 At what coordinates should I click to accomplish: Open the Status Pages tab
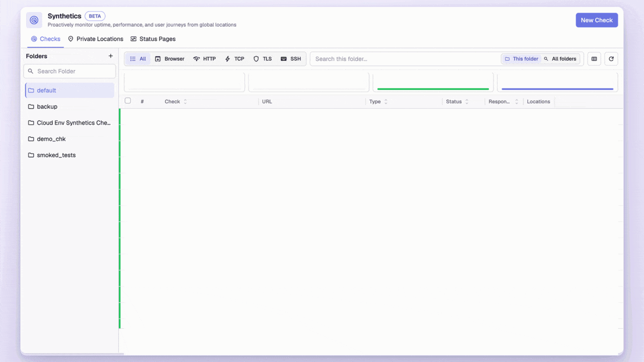[153, 39]
